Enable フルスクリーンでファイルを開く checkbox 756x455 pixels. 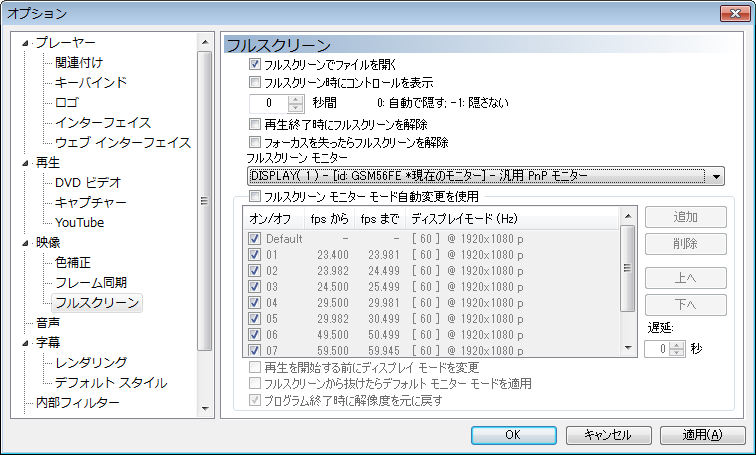(255, 64)
